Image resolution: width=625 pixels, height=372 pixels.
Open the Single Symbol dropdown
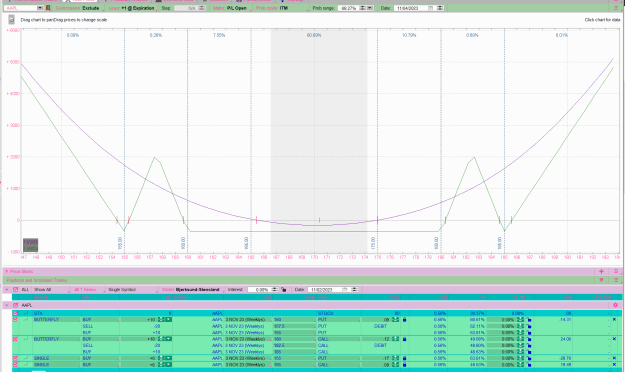tap(132, 289)
